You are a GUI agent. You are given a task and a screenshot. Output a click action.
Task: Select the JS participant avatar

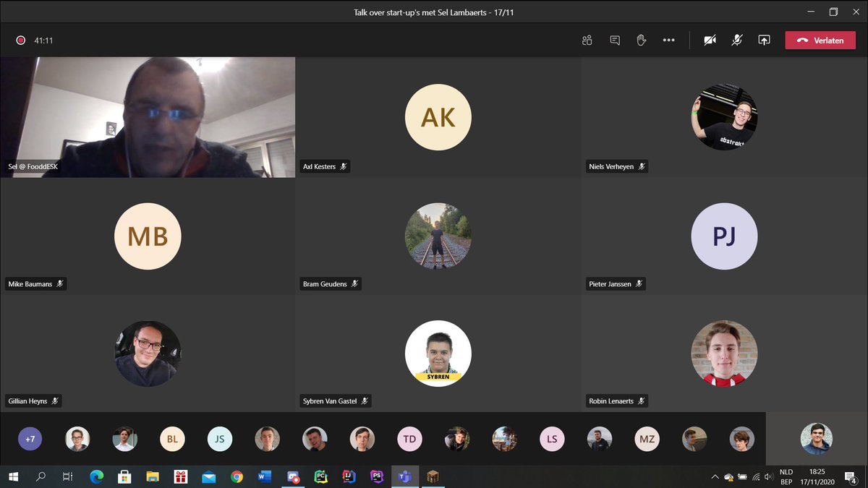(x=220, y=439)
